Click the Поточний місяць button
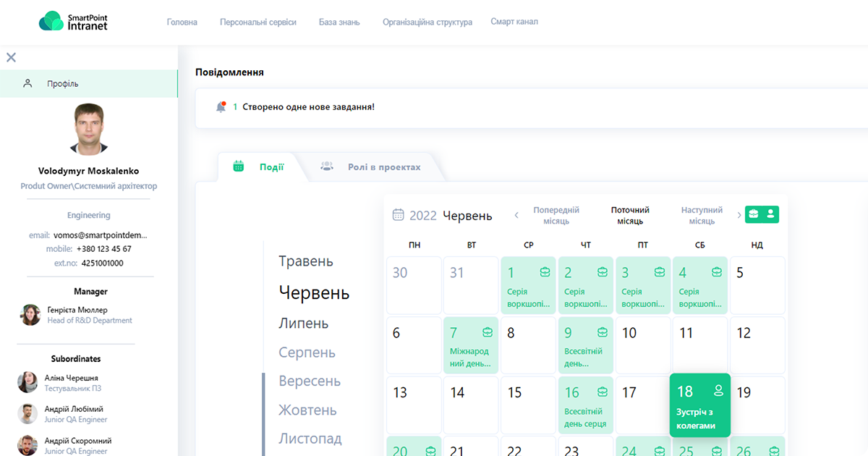This screenshot has width=868, height=456. (629, 216)
